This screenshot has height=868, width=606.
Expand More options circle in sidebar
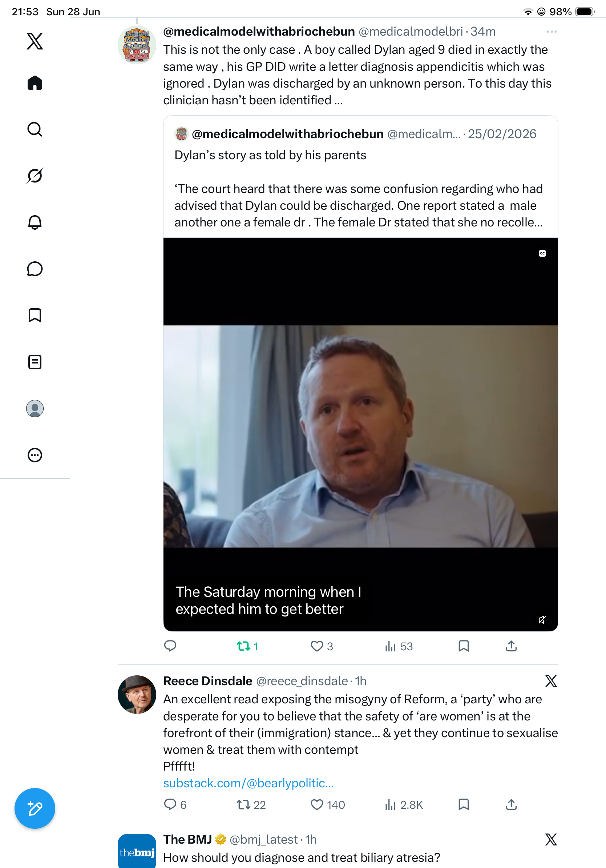(x=35, y=455)
